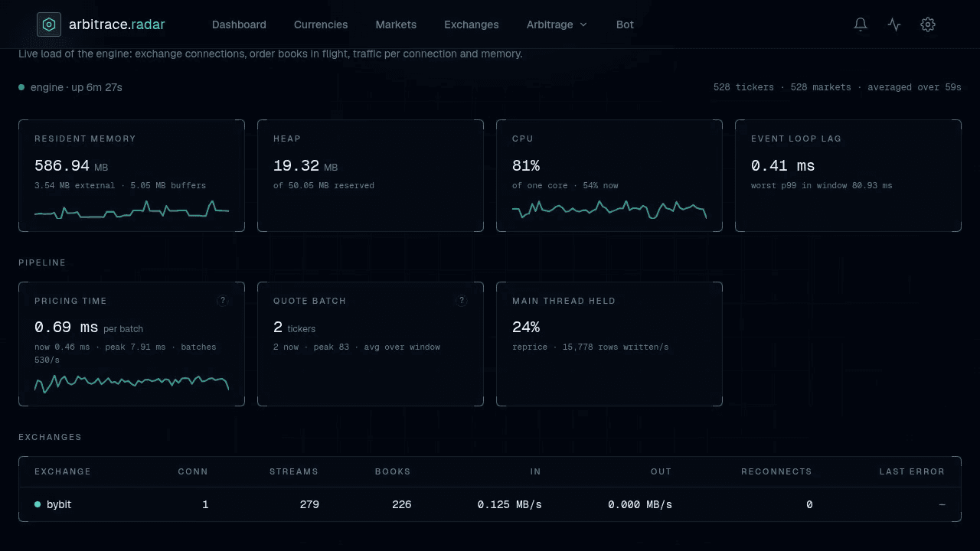The width and height of the screenshot is (980, 551).
Task: Click the 586.94 MB resident memory value
Action: tap(71, 165)
